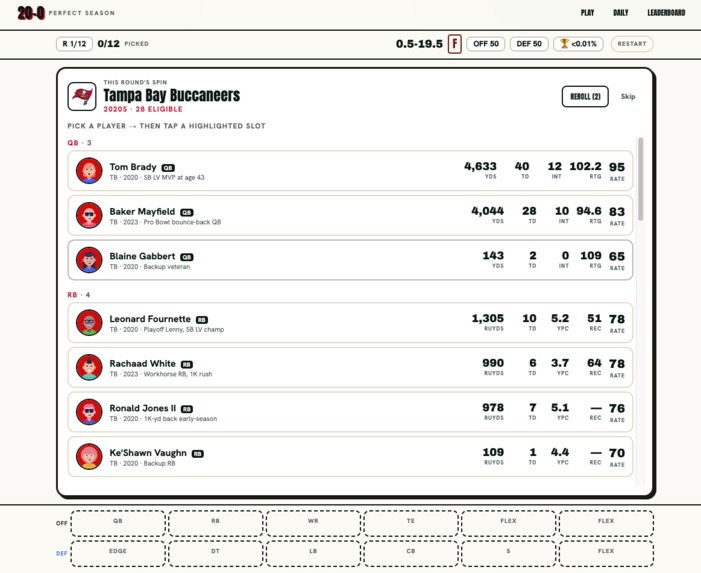Viewport: 701px width, 573px height.
Task: Click the 0.5-19.5 record text
Action: tap(419, 44)
